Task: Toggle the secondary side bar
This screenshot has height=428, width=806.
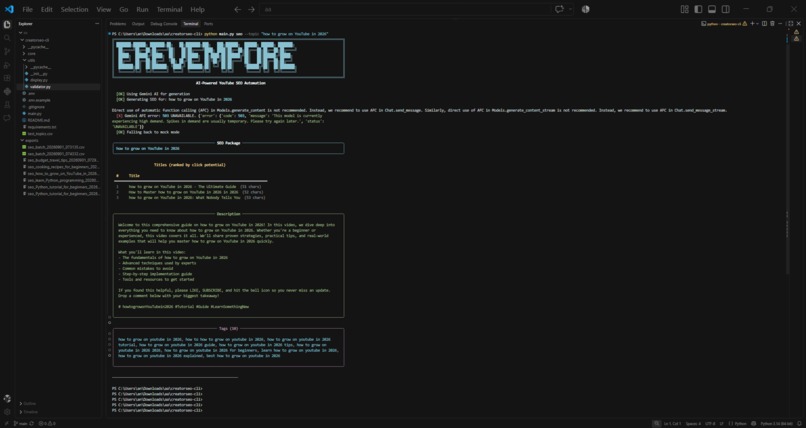Action: point(725,9)
